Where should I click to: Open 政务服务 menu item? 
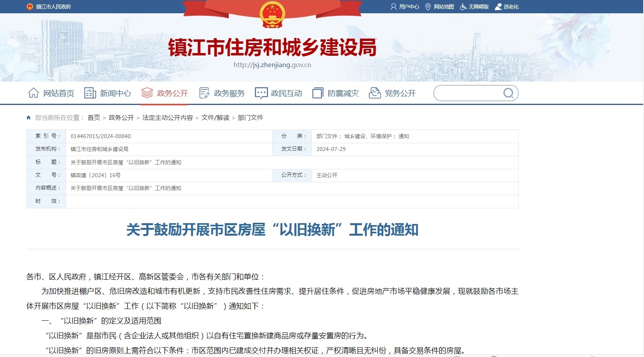coord(230,93)
